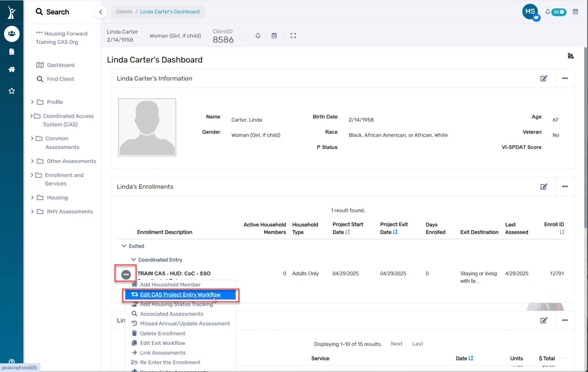The height and width of the screenshot is (372, 588).
Task: Toggle the Date sort in the services list
Action: click(x=471, y=358)
